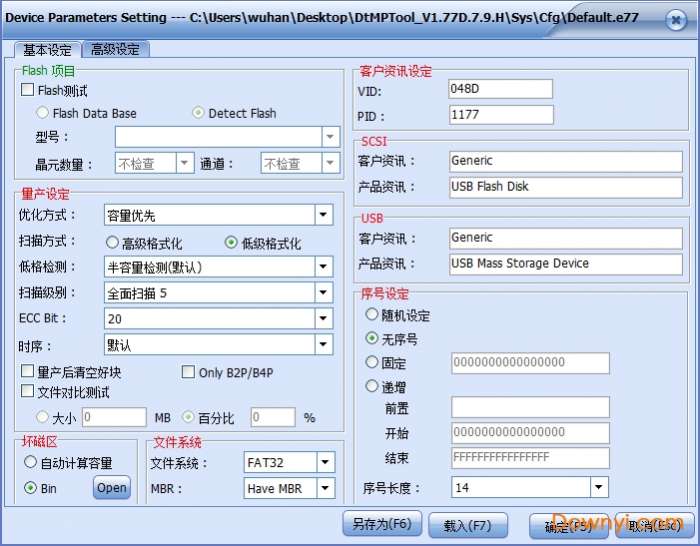
Task: Choose the 高级格式化 scan mode
Action: tap(112, 242)
